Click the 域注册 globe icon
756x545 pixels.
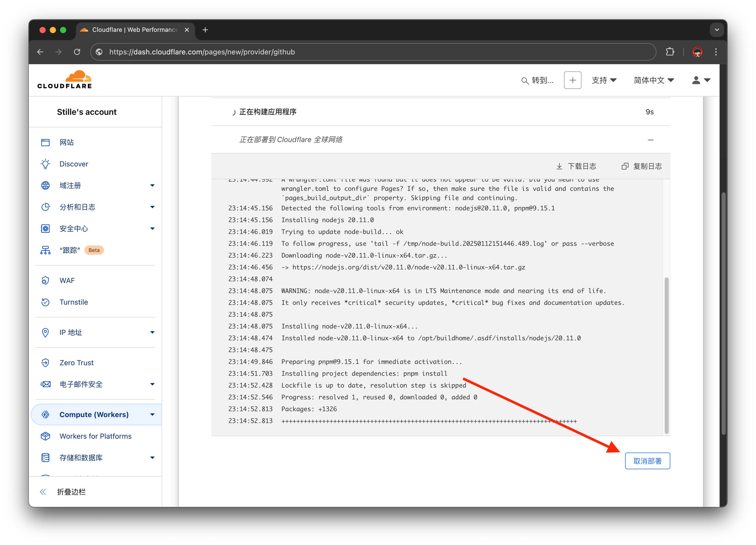(x=45, y=185)
